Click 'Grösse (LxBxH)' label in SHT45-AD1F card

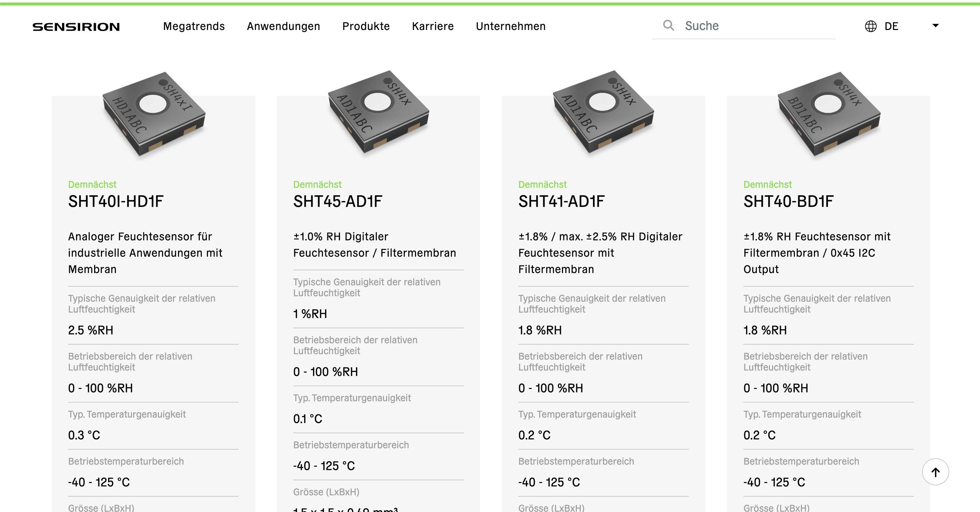[326, 492]
